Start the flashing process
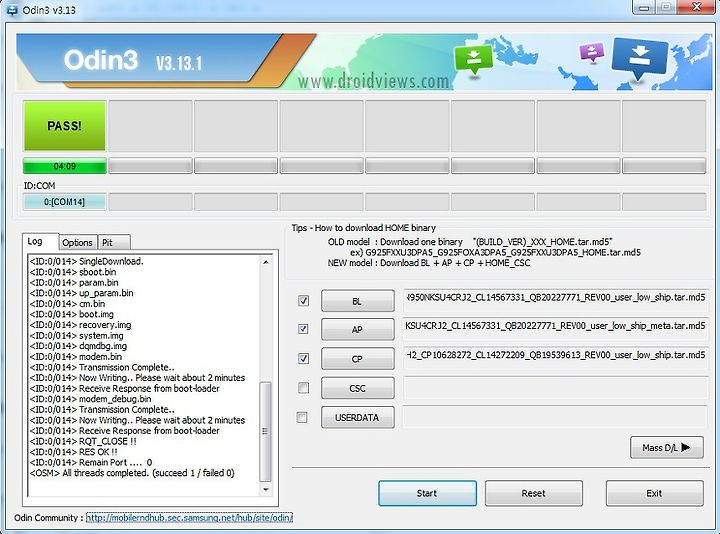Viewport: 720px width, 534px height. coord(427,493)
